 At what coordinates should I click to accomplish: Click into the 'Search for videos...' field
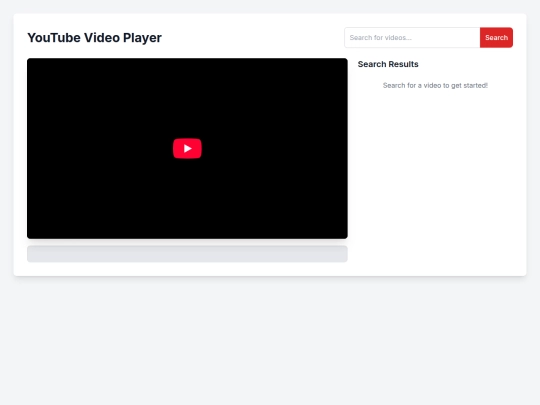tap(412, 38)
